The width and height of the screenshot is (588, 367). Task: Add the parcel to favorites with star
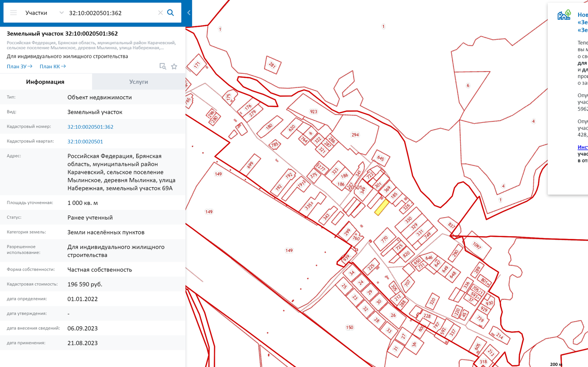[x=174, y=67]
